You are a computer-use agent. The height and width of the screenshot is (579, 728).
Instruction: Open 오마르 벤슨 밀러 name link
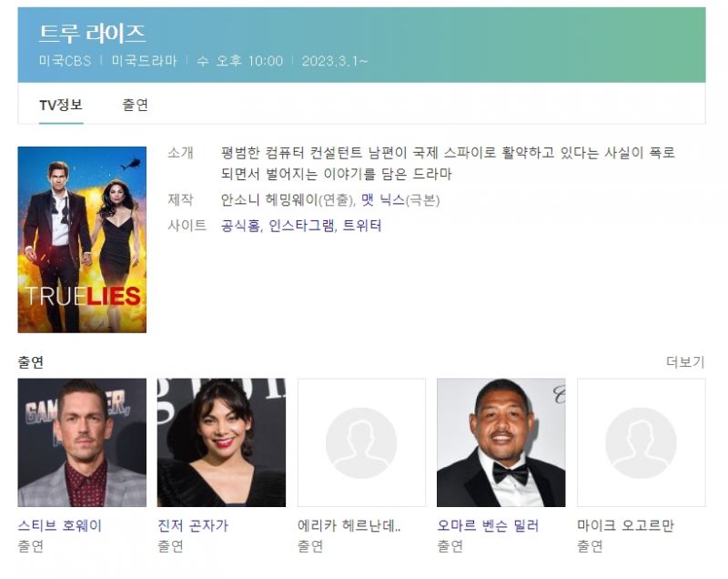tap(488, 525)
